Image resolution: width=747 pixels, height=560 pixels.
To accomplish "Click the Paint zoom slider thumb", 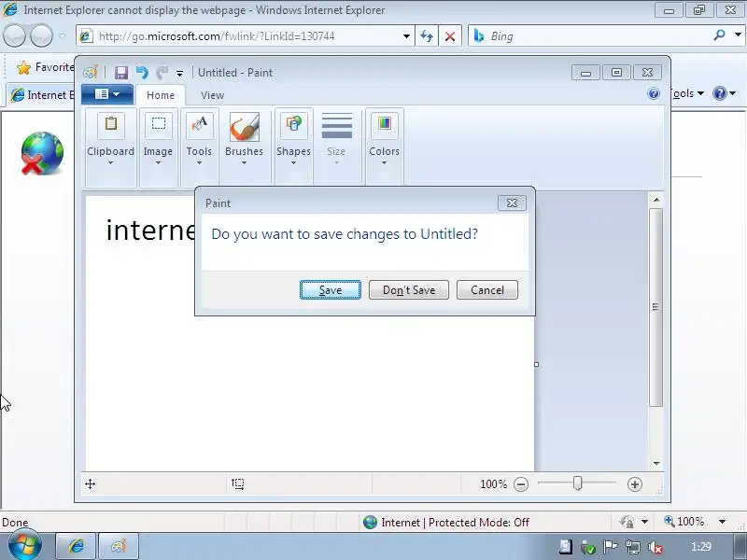I will tap(577, 483).
